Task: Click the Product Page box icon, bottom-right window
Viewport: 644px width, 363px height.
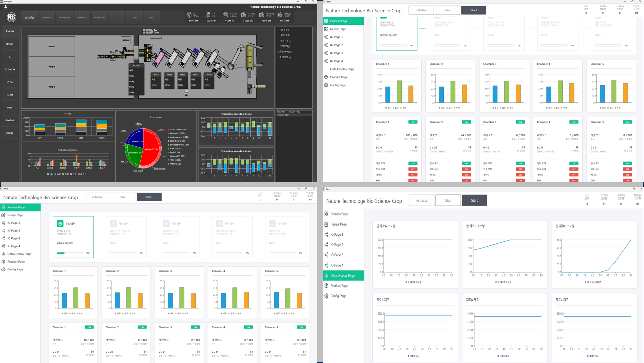Action: tap(326, 286)
